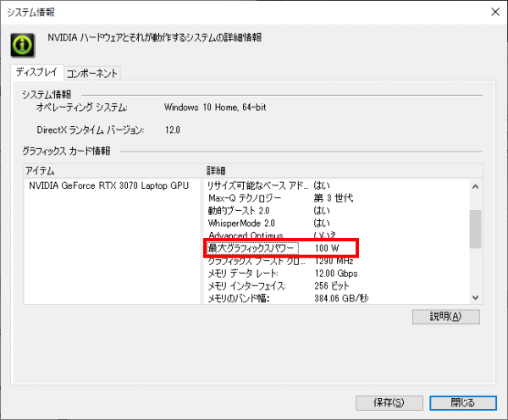This screenshot has width=508, height=420.
Task: Select NVIDIA GeForce RTX 3070 Laptop GPU item
Action: (109, 185)
